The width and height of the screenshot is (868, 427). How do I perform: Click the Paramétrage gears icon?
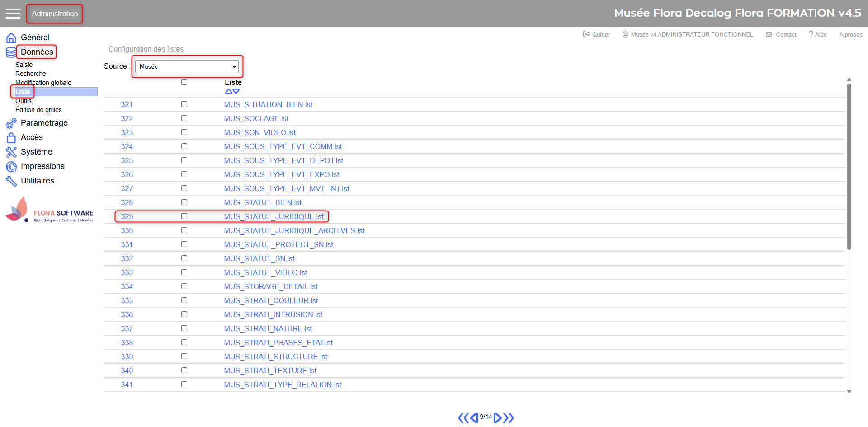point(11,123)
